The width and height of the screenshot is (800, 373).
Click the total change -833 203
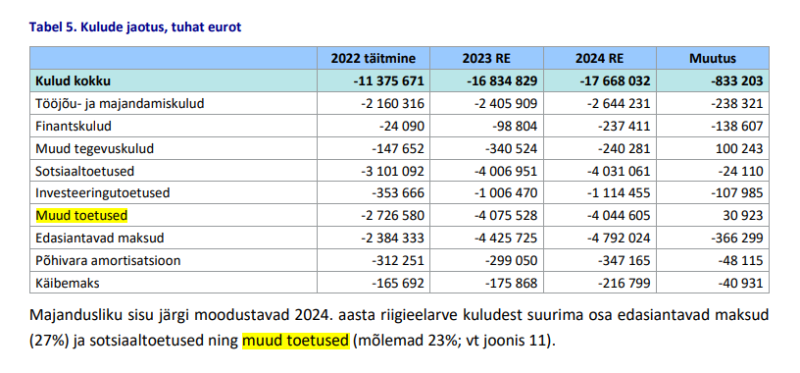click(x=736, y=81)
